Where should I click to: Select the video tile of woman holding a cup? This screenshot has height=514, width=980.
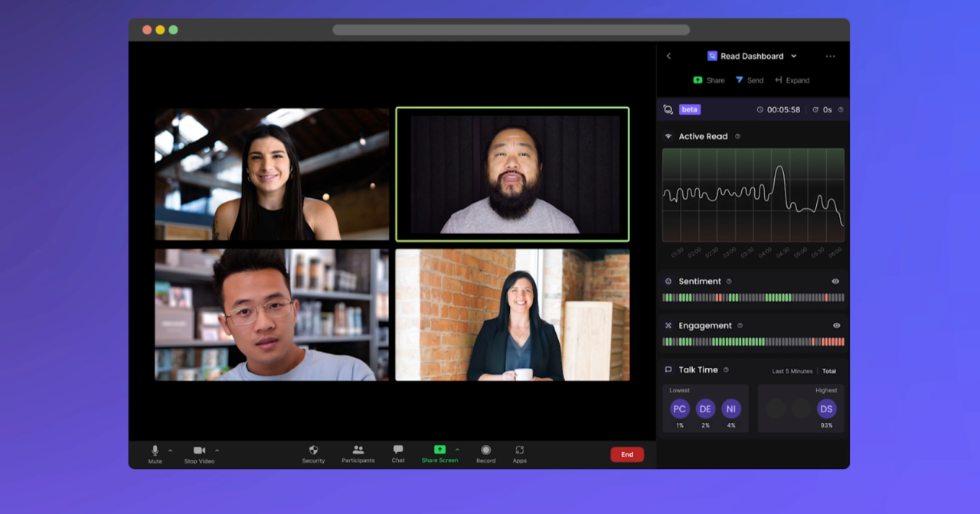(x=512, y=314)
